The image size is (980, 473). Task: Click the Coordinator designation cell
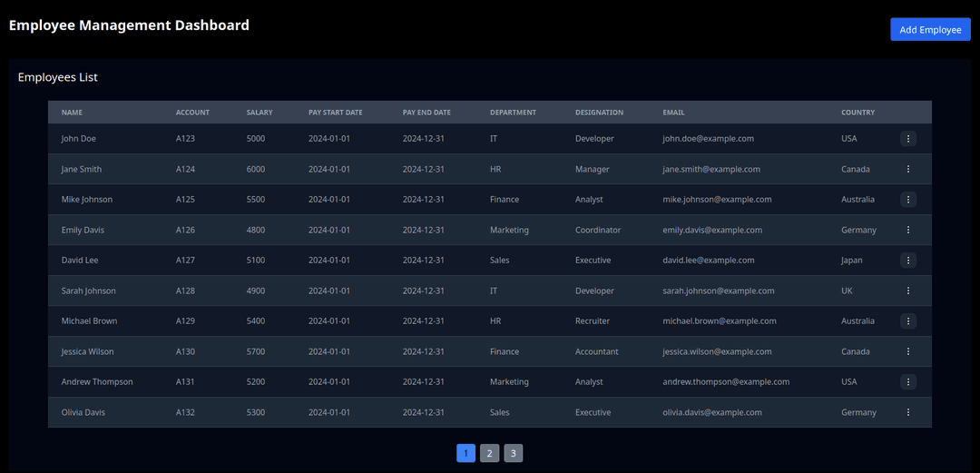pos(598,230)
